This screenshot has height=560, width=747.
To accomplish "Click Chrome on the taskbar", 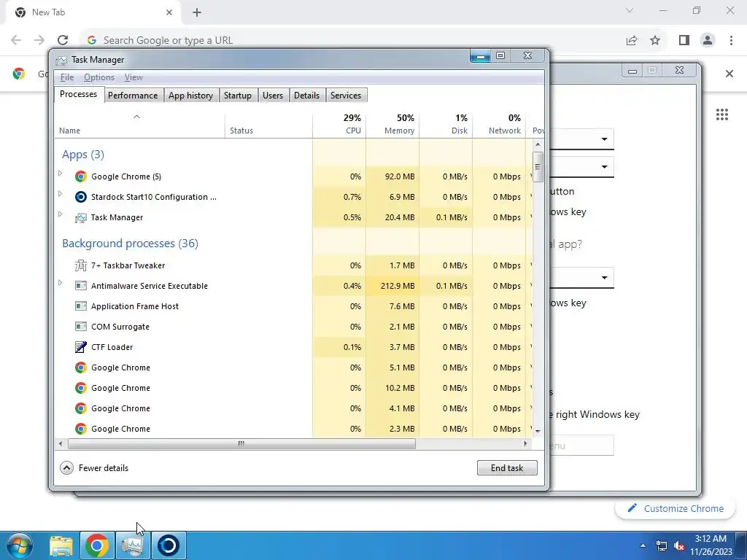I will (x=97, y=545).
